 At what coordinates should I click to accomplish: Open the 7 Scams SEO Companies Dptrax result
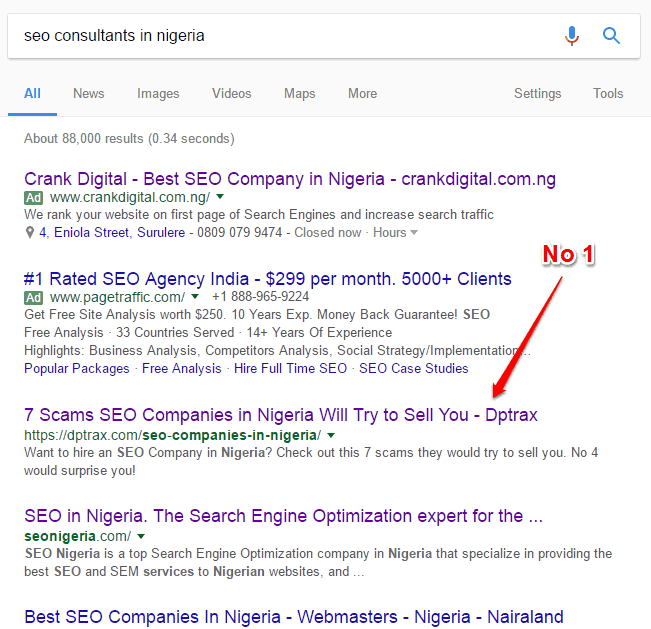281,415
